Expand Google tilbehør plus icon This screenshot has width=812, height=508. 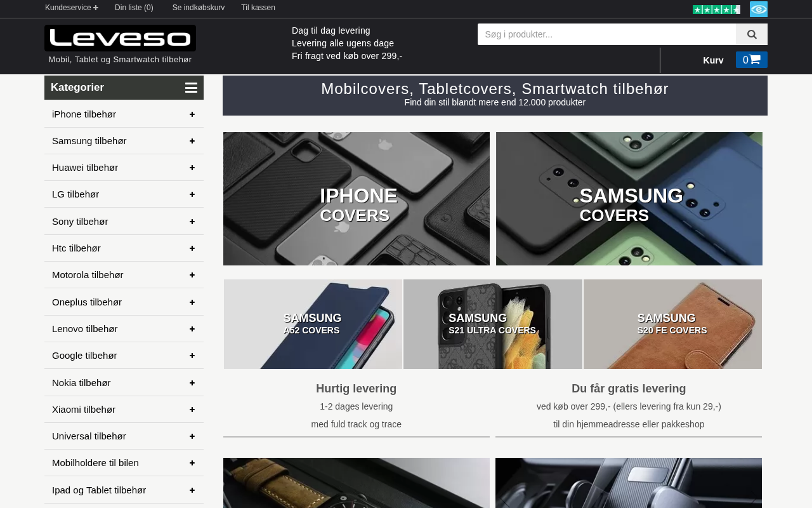pyautogui.click(x=192, y=356)
